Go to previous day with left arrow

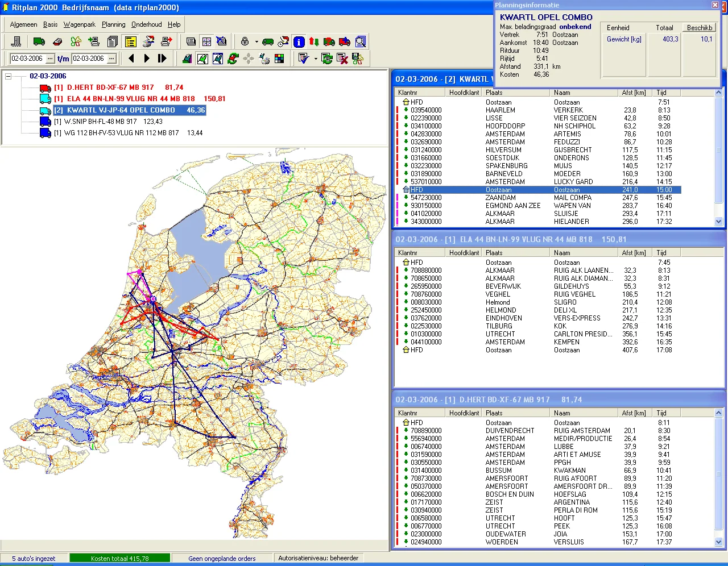pos(131,59)
